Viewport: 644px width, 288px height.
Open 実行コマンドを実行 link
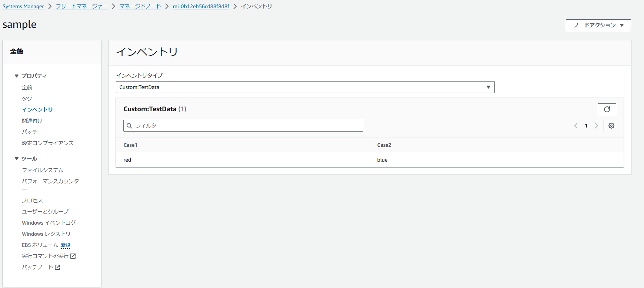point(45,256)
